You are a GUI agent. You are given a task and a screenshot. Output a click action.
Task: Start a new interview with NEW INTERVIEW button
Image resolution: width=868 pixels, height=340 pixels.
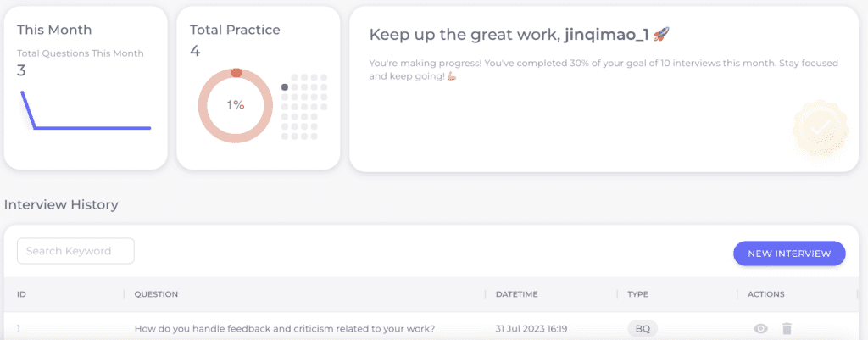pos(789,254)
